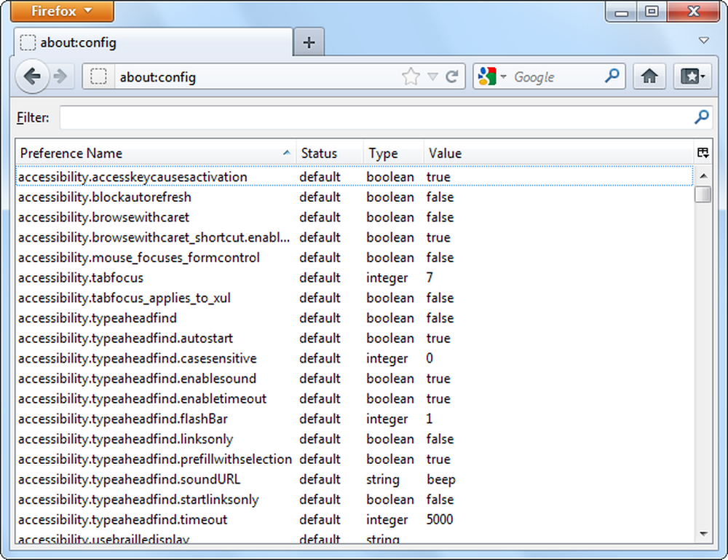
Task: Click the filter bar magnifier icon
Action: click(702, 117)
